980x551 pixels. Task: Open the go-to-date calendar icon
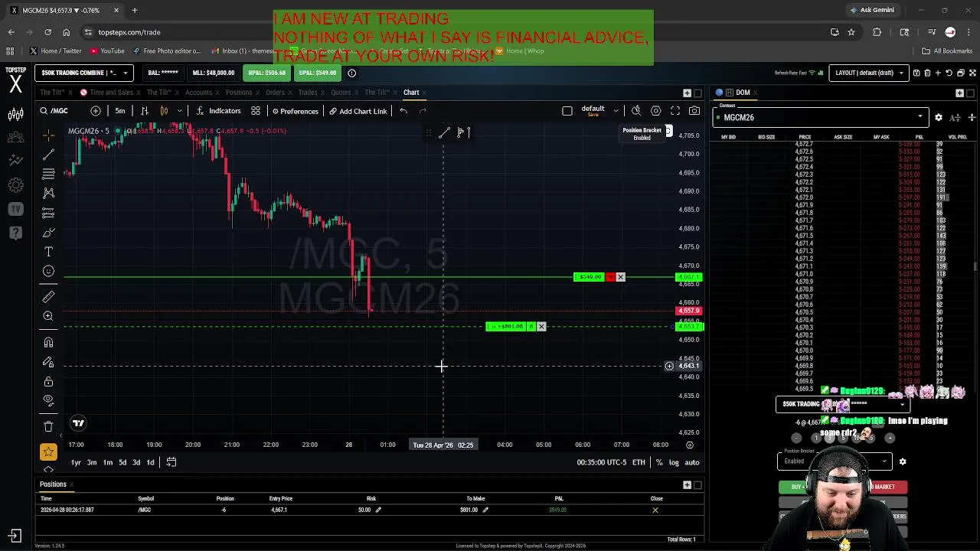click(x=171, y=462)
